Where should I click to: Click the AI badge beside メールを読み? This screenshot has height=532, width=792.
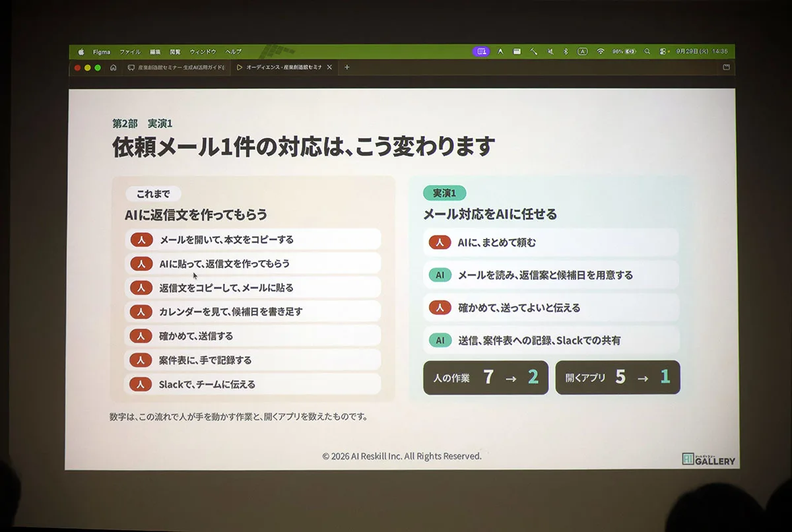pyautogui.click(x=440, y=275)
